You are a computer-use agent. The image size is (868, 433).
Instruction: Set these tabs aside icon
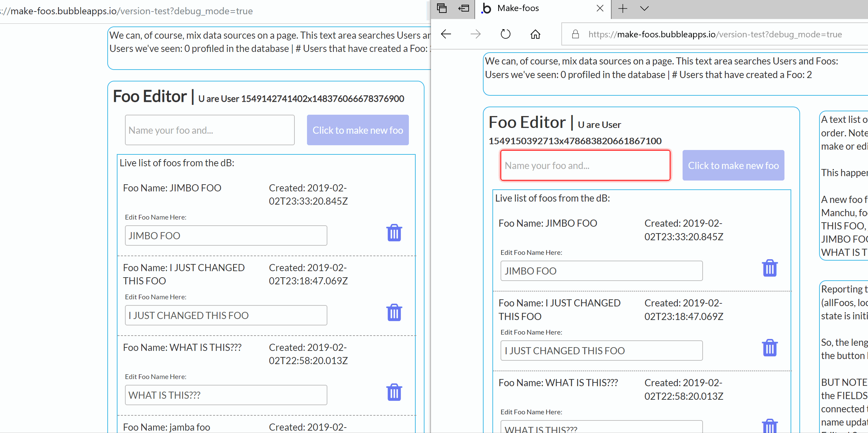(464, 8)
